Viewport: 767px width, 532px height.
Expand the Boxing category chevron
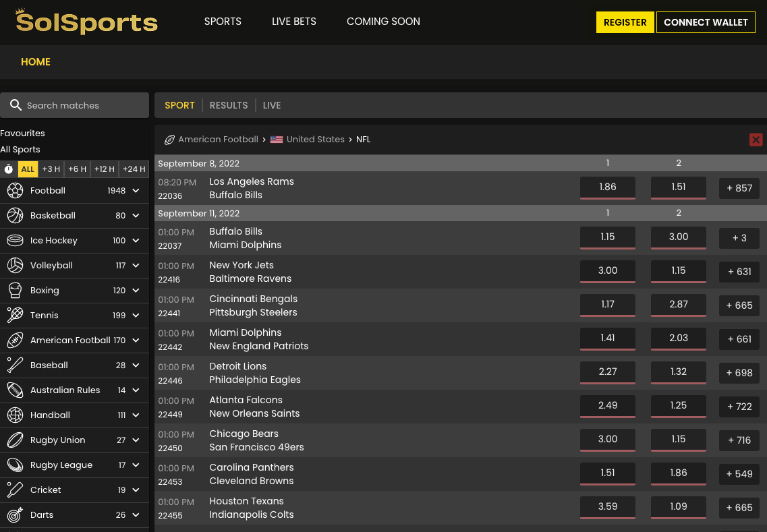pos(136,291)
